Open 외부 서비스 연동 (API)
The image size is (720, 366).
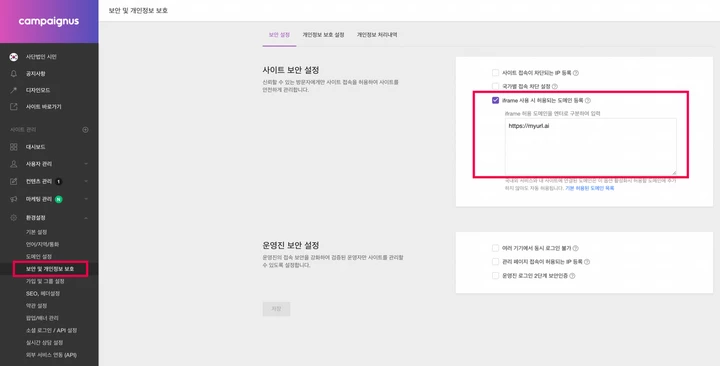(x=51, y=355)
